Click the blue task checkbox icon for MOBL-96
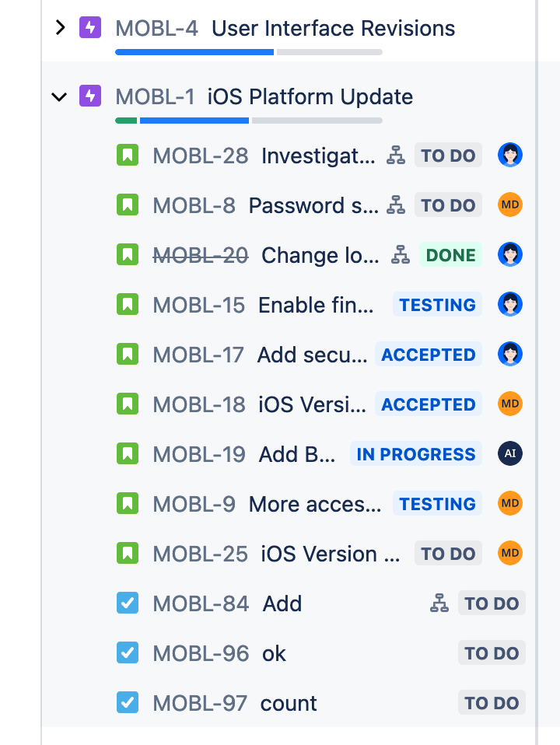Screen dimensions: 560x745 coord(127,652)
